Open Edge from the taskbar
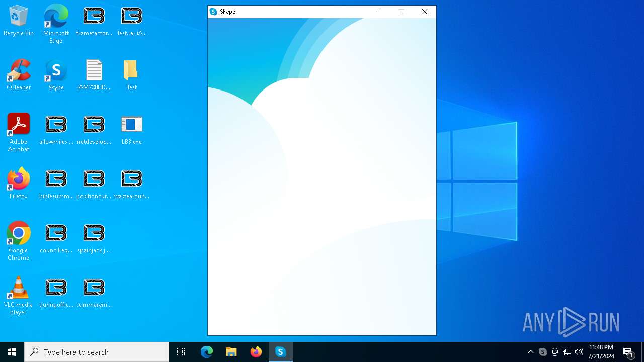 tap(207, 352)
